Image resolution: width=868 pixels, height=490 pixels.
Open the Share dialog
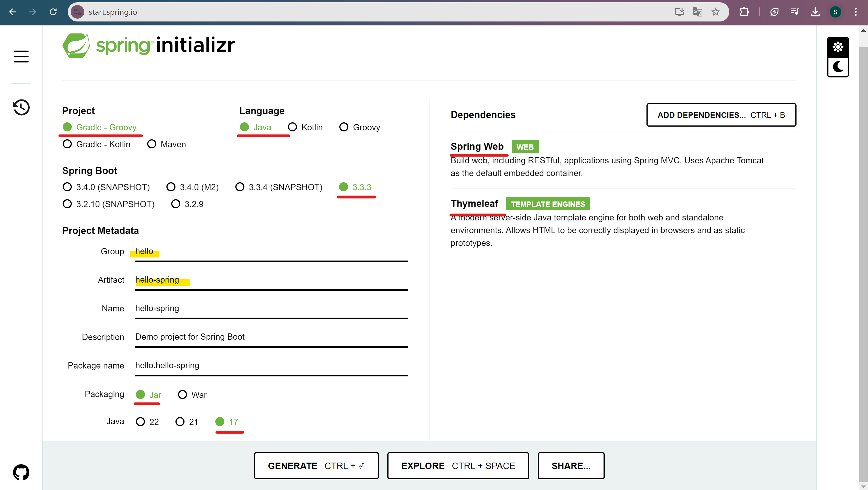coord(571,465)
